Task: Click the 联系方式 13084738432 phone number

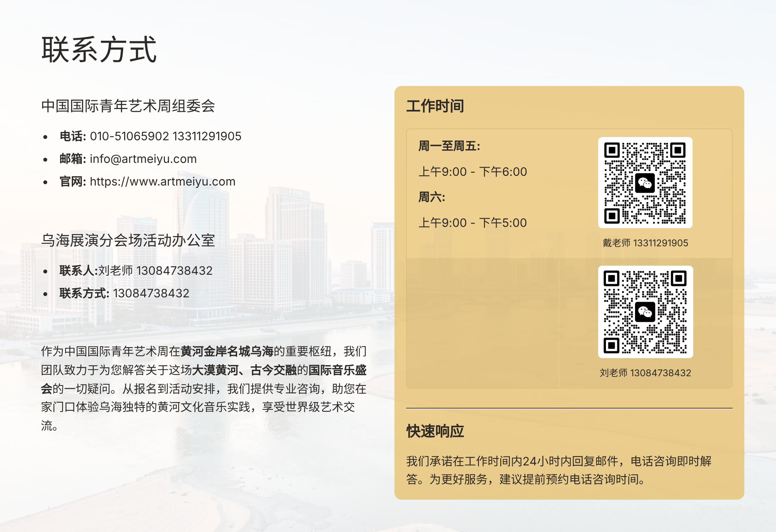Action: pyautogui.click(x=151, y=293)
